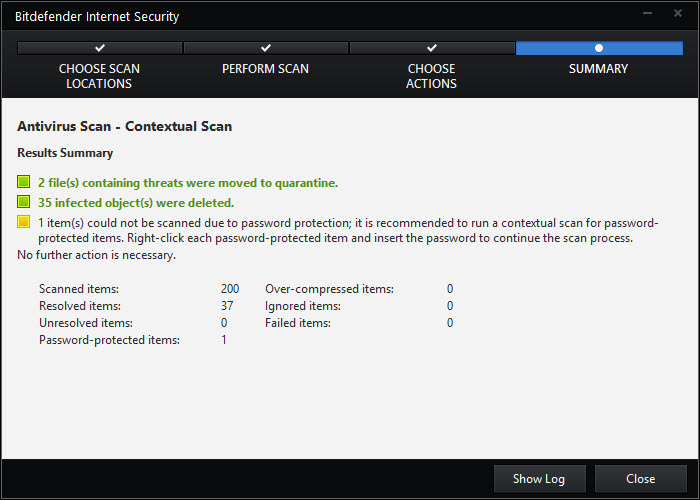Select the Summary step
This screenshot has height=500, width=700.
pyautogui.click(x=598, y=69)
